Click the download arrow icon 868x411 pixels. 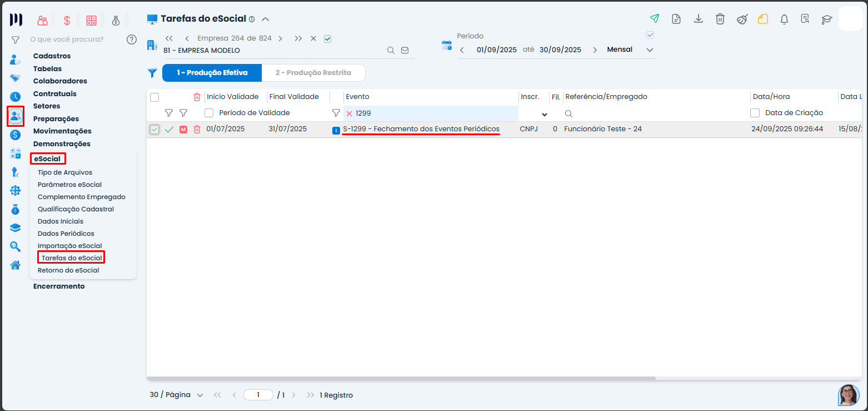tap(699, 19)
